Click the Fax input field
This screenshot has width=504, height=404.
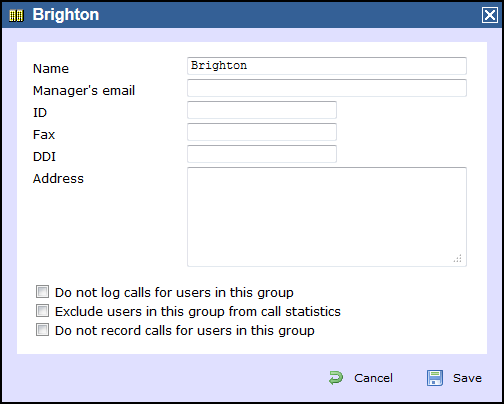click(262, 132)
